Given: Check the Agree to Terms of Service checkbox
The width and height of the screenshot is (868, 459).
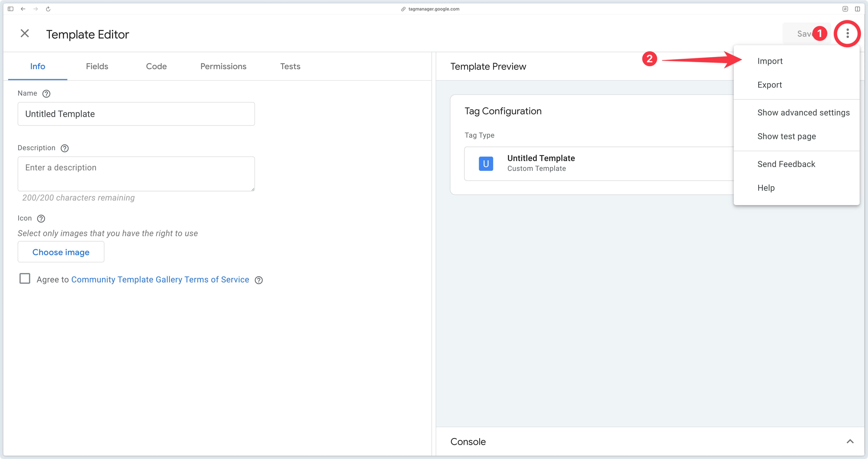Looking at the screenshot, I should (25, 279).
